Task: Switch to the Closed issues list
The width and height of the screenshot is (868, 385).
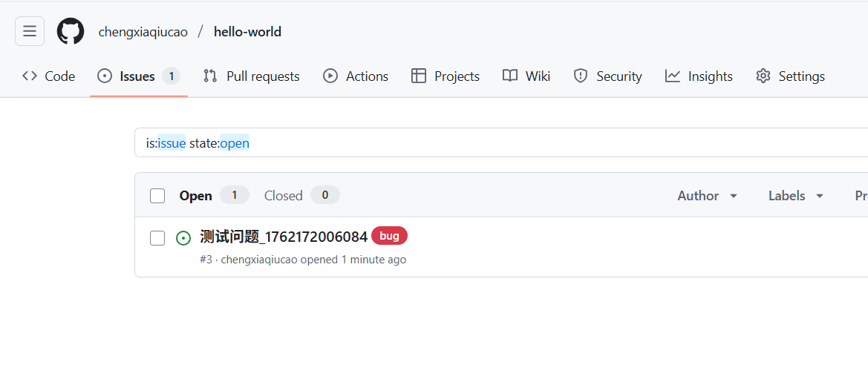Action: [301, 195]
